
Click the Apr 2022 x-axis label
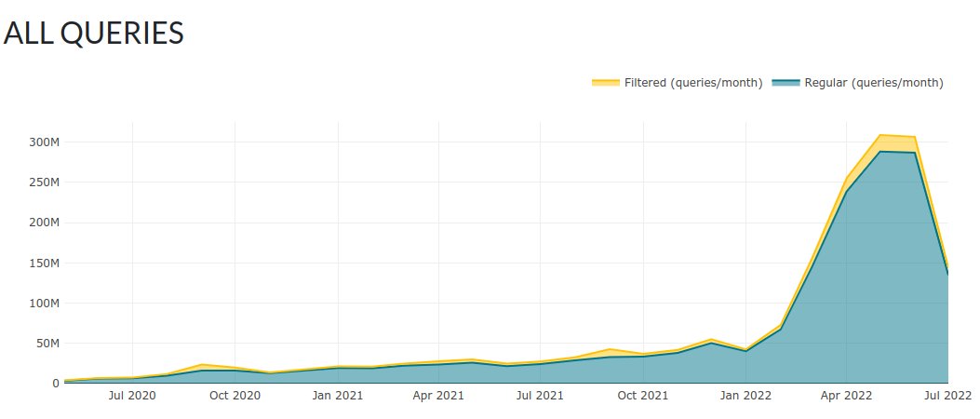click(x=846, y=396)
